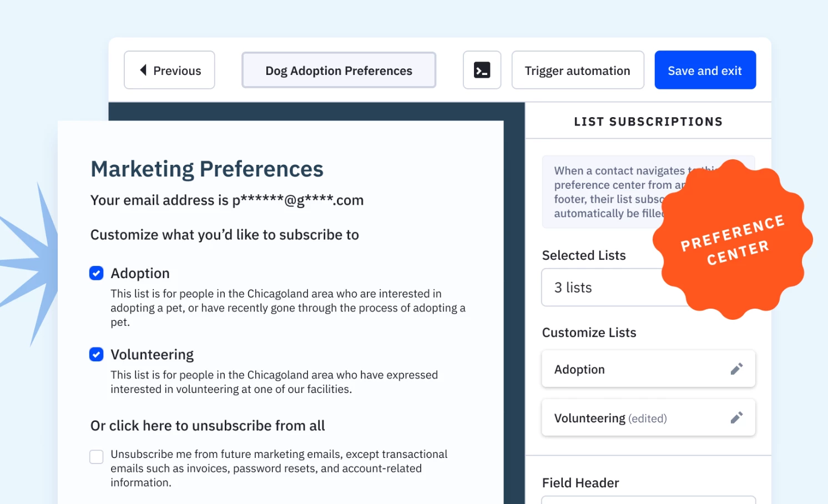Select the List Subscriptions panel header
The image size is (828, 504).
click(x=648, y=121)
